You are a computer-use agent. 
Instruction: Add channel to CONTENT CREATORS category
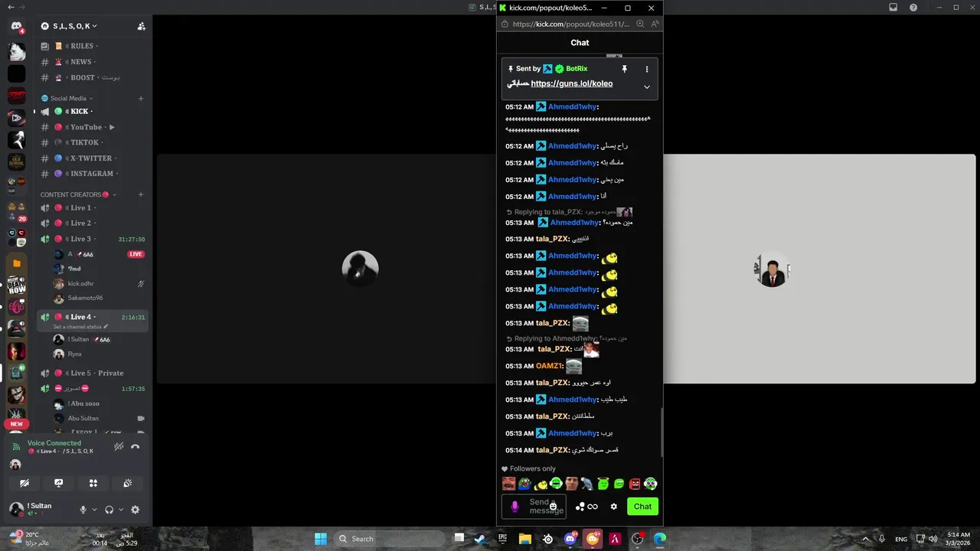pyautogui.click(x=141, y=194)
